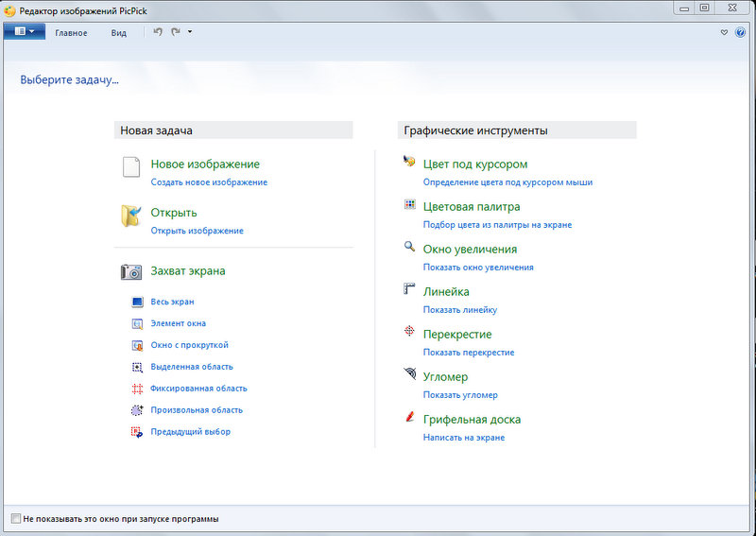The image size is (756, 536).
Task: Click the freehand region capture icon
Action: click(137, 410)
